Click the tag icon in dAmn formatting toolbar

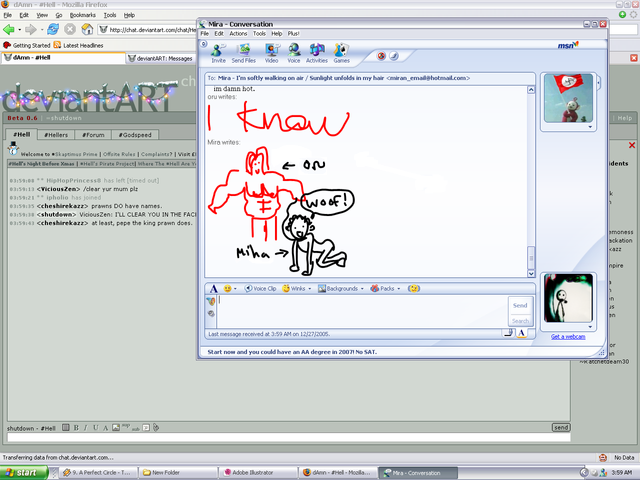[156, 427]
